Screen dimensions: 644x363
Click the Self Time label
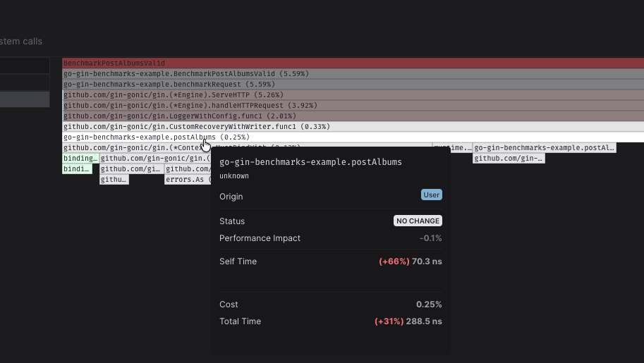click(x=238, y=262)
